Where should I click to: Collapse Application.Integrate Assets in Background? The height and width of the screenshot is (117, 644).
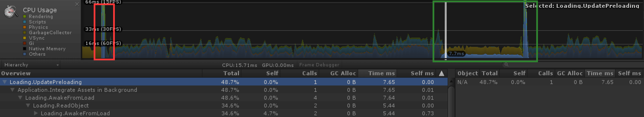point(12,90)
